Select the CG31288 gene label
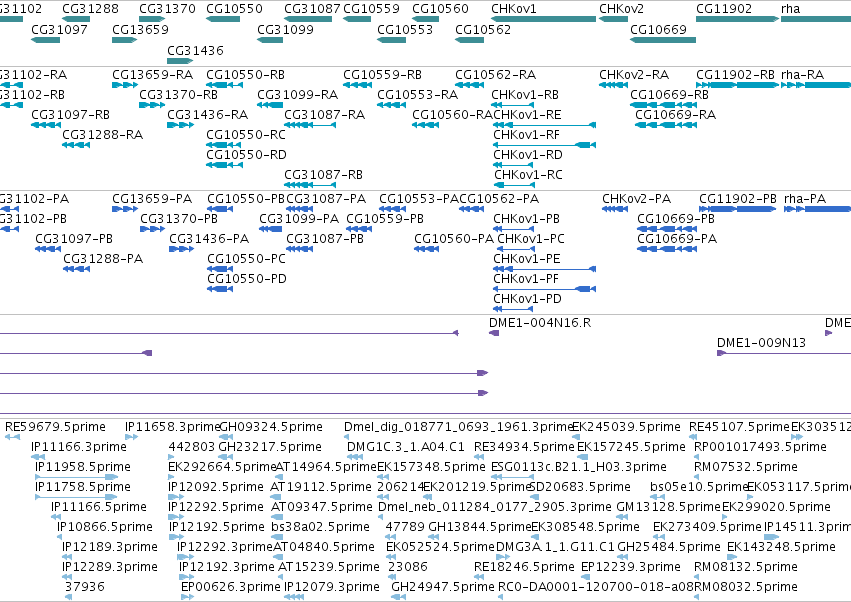Screen dimensions: 851x602 pos(90,9)
